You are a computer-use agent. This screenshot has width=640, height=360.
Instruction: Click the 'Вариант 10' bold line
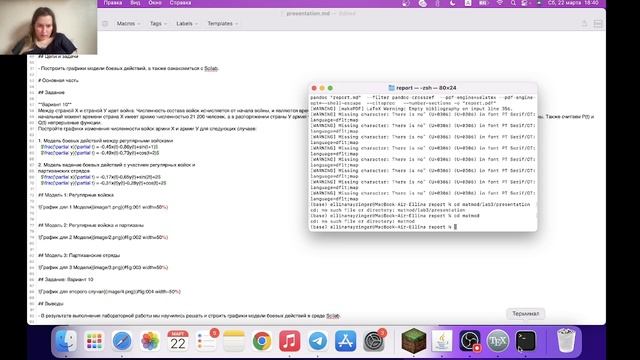(x=55, y=104)
